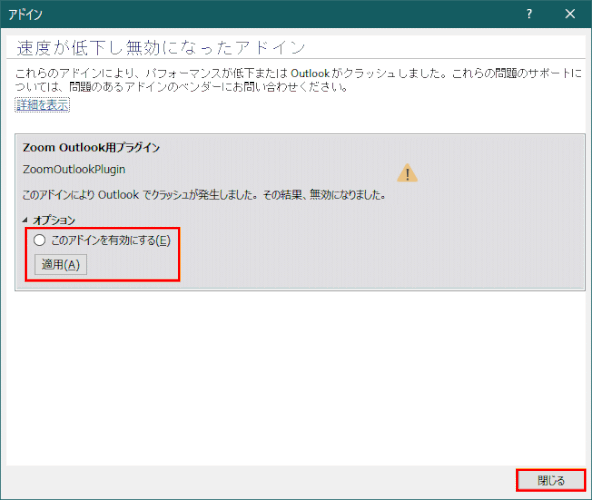Click the ZoomOutlookPlugin name text
The image size is (592, 500).
(74, 169)
